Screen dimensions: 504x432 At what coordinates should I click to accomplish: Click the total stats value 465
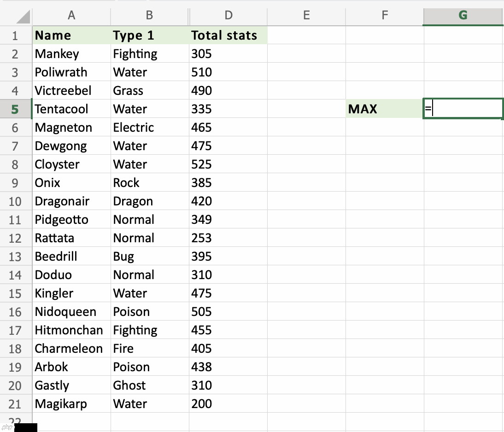point(228,128)
